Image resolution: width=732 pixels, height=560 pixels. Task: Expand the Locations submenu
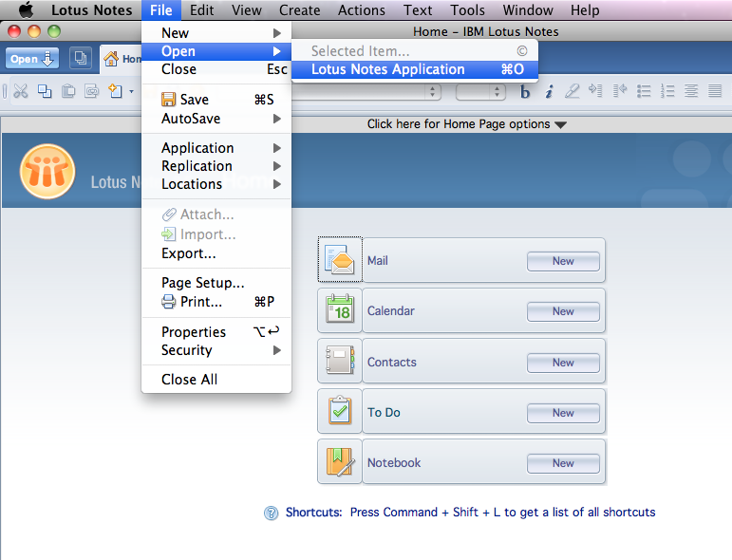pos(216,184)
